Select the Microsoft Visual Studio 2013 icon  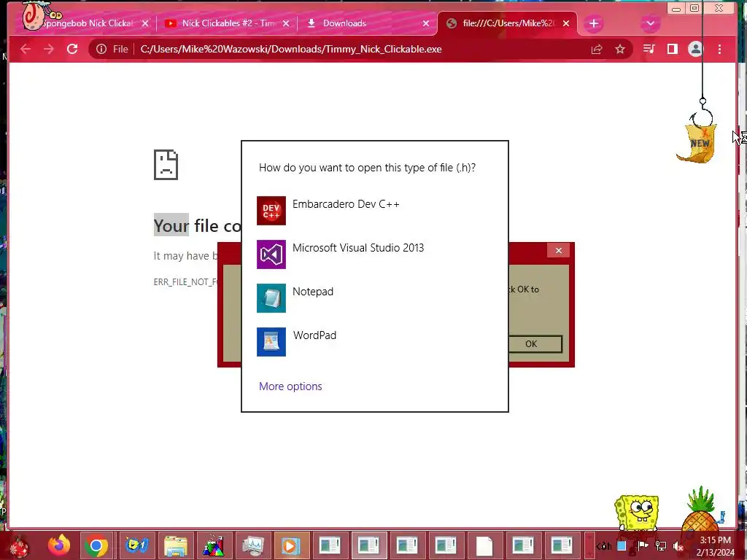click(x=271, y=254)
